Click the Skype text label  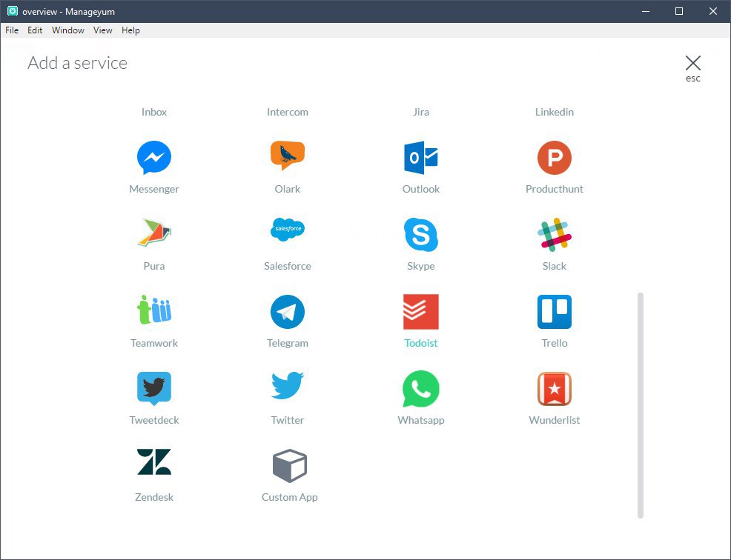click(x=421, y=266)
